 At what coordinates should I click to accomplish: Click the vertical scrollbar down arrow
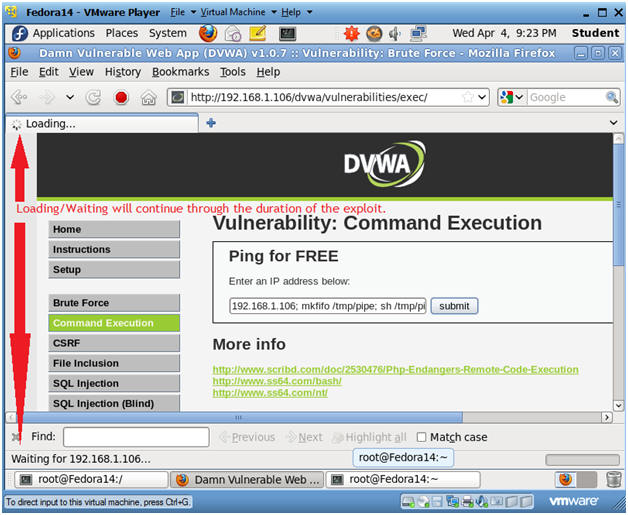point(618,405)
